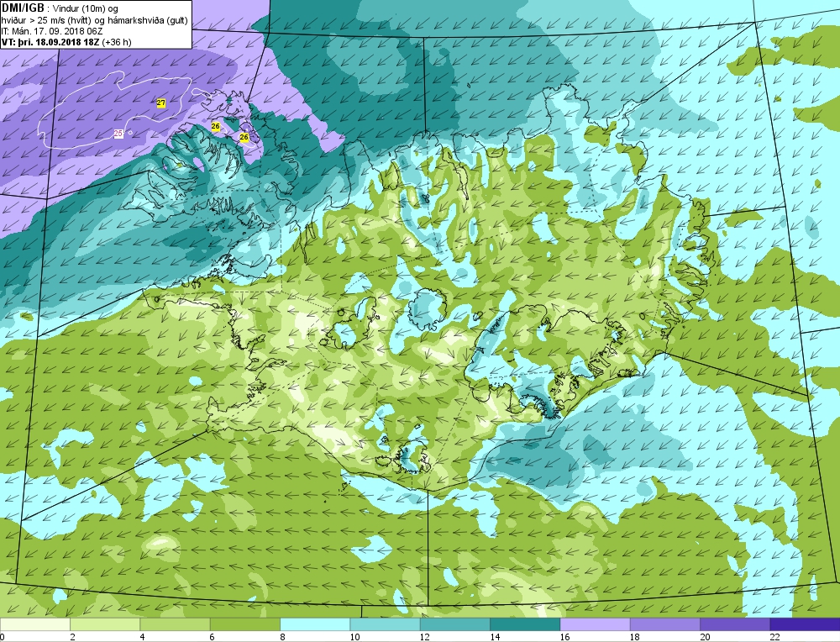The height and width of the screenshot is (642, 840).
Task: Choose the 18–20 m/s purple legend swatch
Action: 664,624
